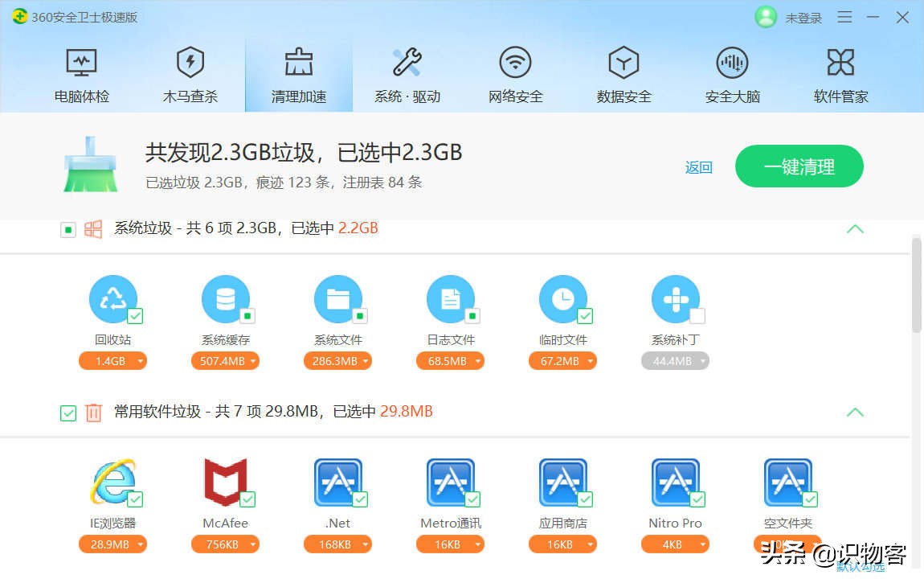Switch to the 电脑体检 tab
The width and height of the screenshot is (924, 583).
[81, 72]
